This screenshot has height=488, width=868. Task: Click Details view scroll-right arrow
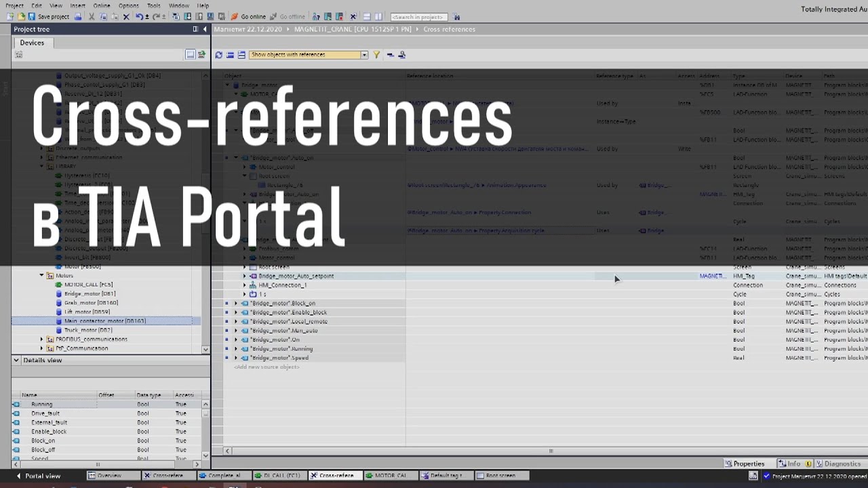(x=197, y=464)
